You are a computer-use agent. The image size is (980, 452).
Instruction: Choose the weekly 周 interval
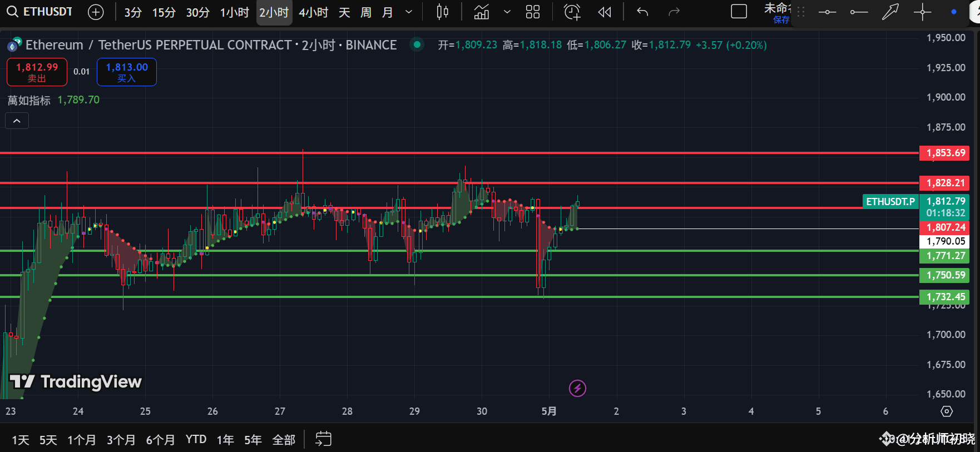[x=366, y=12]
